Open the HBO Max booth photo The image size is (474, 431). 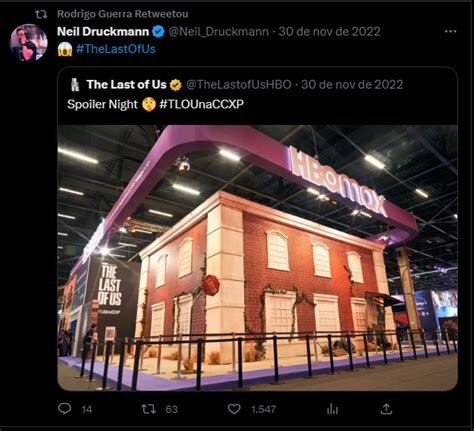tap(257, 258)
